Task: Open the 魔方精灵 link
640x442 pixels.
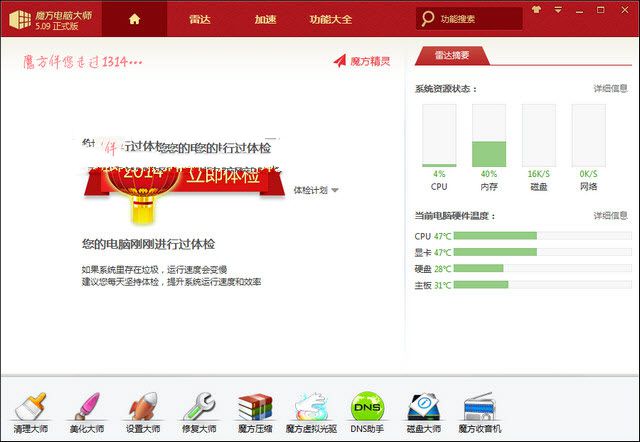Action: point(362,61)
